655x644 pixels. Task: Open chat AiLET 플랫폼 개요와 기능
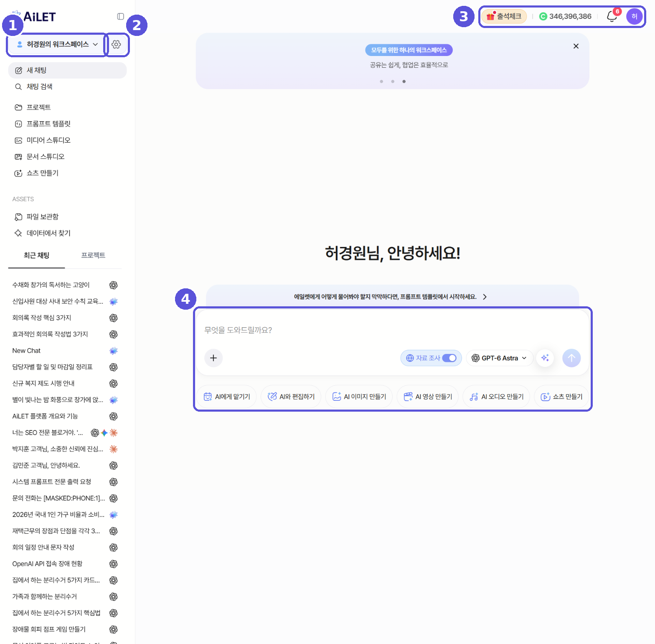click(x=65, y=416)
